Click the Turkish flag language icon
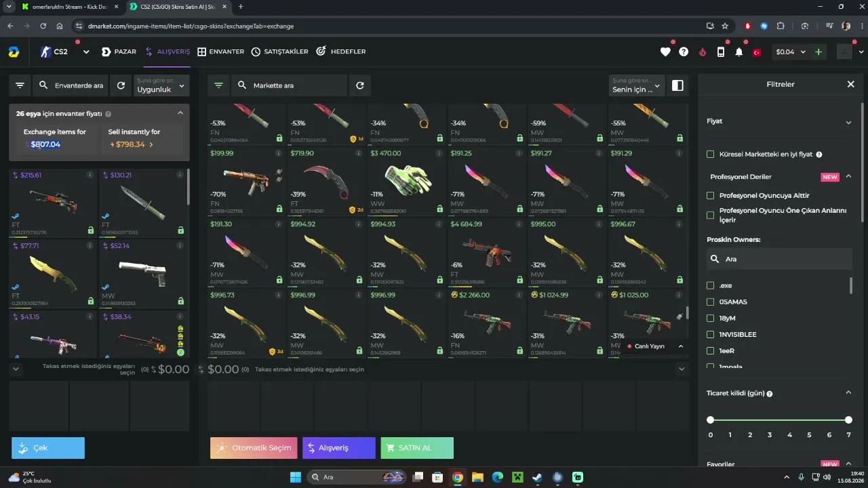The height and width of the screenshot is (488, 868). pyautogui.click(x=757, y=52)
